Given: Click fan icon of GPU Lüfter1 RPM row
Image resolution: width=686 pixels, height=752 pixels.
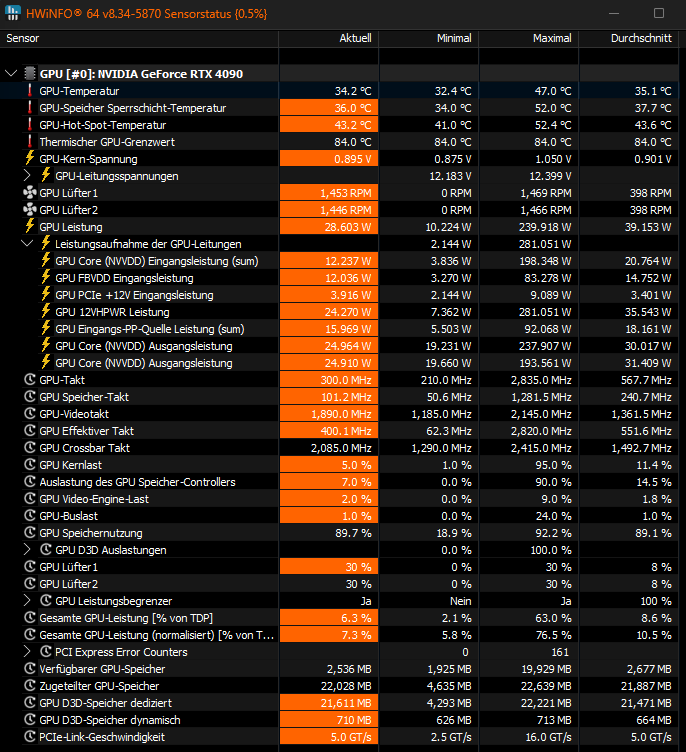Looking at the screenshot, I should pyautogui.click(x=30, y=193).
